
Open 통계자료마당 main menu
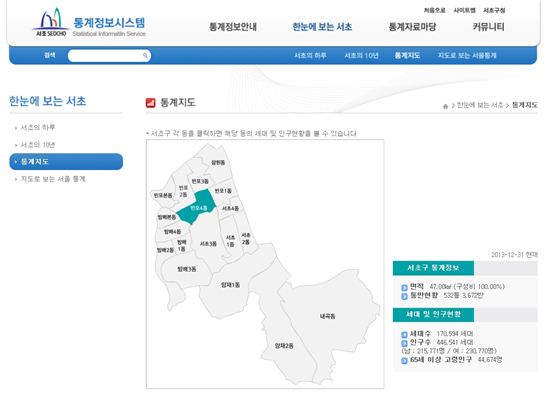click(x=412, y=27)
